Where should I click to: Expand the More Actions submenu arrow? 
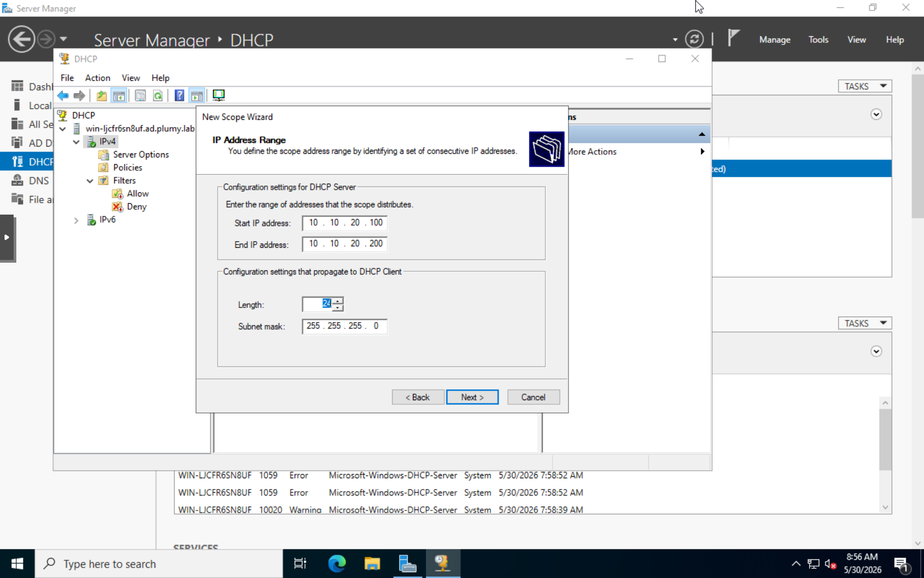coord(702,152)
